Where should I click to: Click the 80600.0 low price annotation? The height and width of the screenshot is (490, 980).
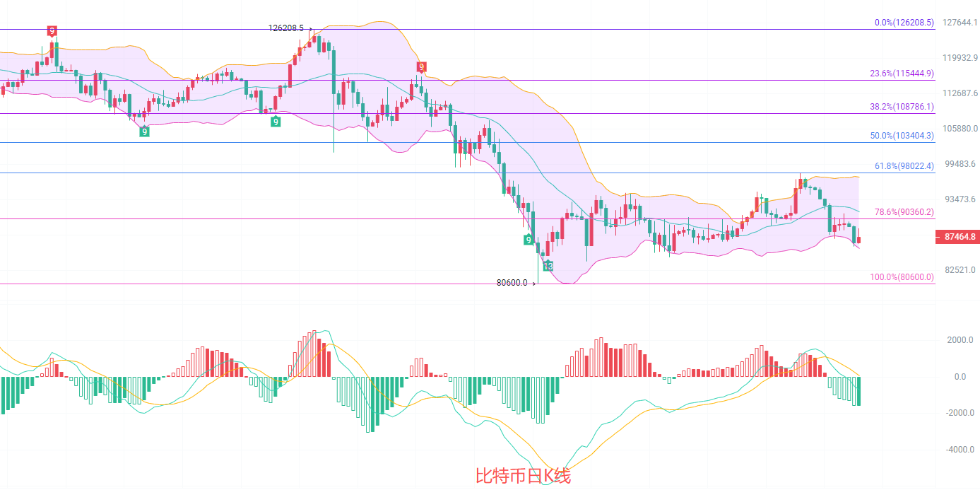512,283
